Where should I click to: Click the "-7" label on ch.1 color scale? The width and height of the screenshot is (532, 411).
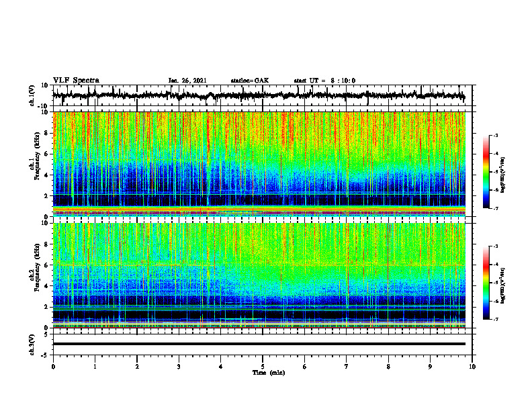coord(495,208)
